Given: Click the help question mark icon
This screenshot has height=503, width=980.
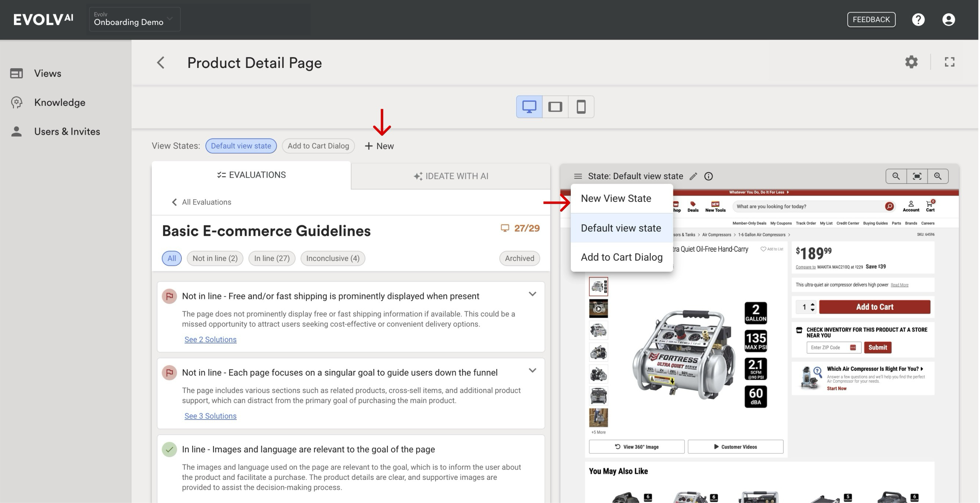Looking at the screenshot, I should pyautogui.click(x=918, y=19).
